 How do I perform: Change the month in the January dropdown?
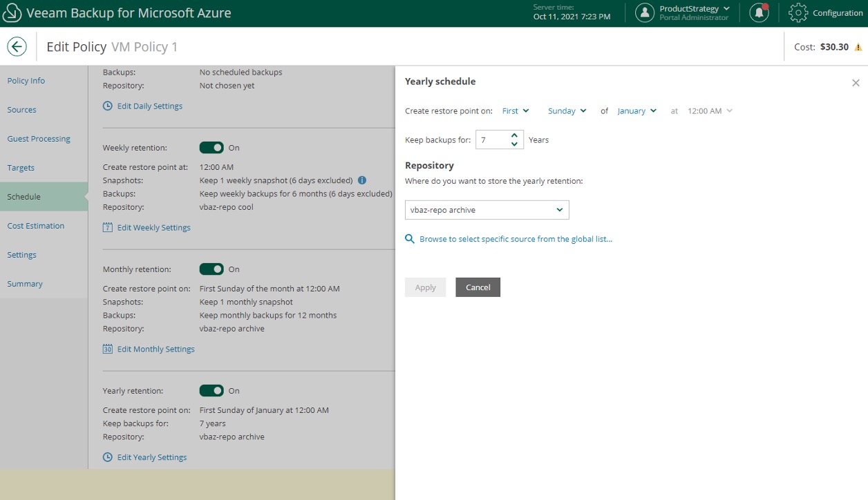(636, 110)
